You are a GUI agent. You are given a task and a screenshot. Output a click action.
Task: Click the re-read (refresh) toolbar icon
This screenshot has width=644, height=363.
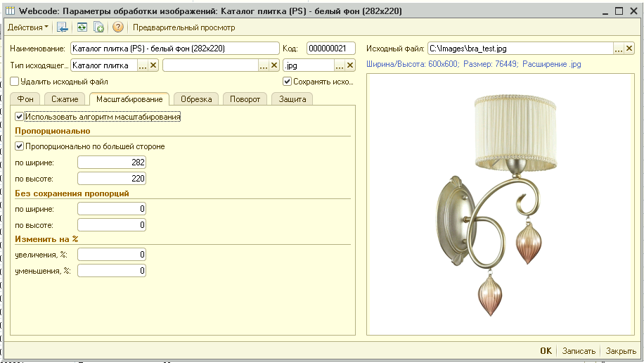(82, 27)
